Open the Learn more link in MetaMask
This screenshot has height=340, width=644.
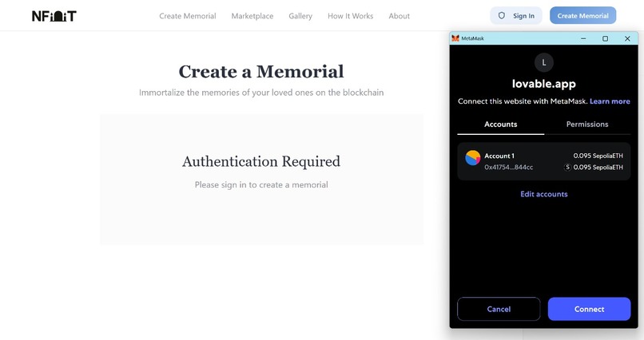pyautogui.click(x=610, y=101)
